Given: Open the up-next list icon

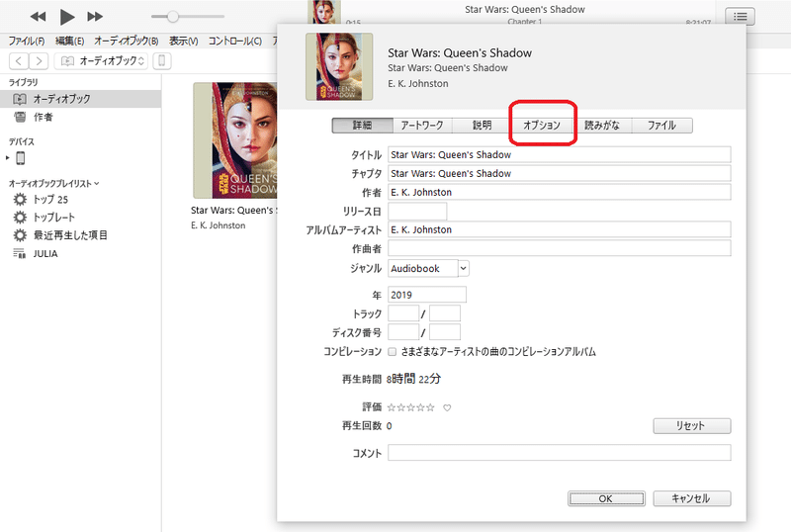Looking at the screenshot, I should click(x=740, y=17).
